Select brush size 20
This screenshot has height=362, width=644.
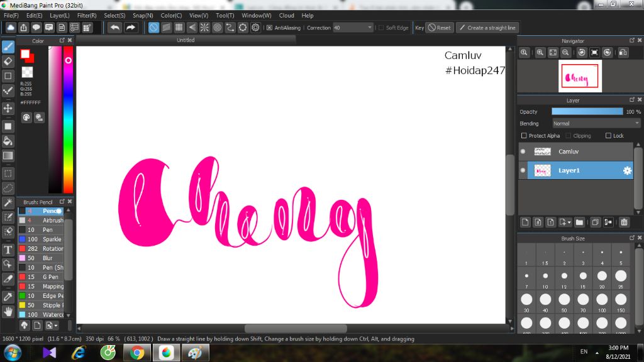602,277
